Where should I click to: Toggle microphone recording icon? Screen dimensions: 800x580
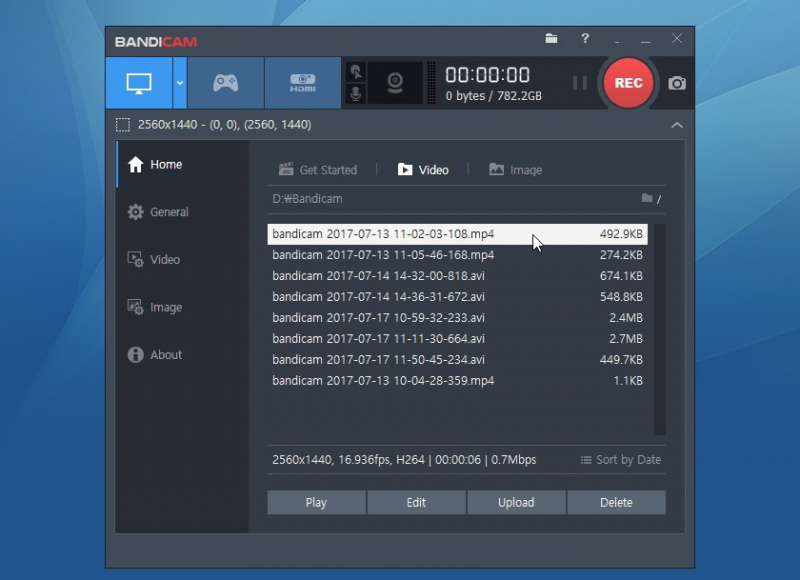coord(356,94)
